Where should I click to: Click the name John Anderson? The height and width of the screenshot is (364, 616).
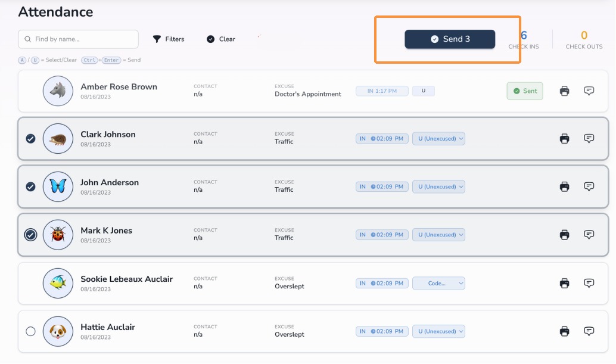click(x=110, y=182)
